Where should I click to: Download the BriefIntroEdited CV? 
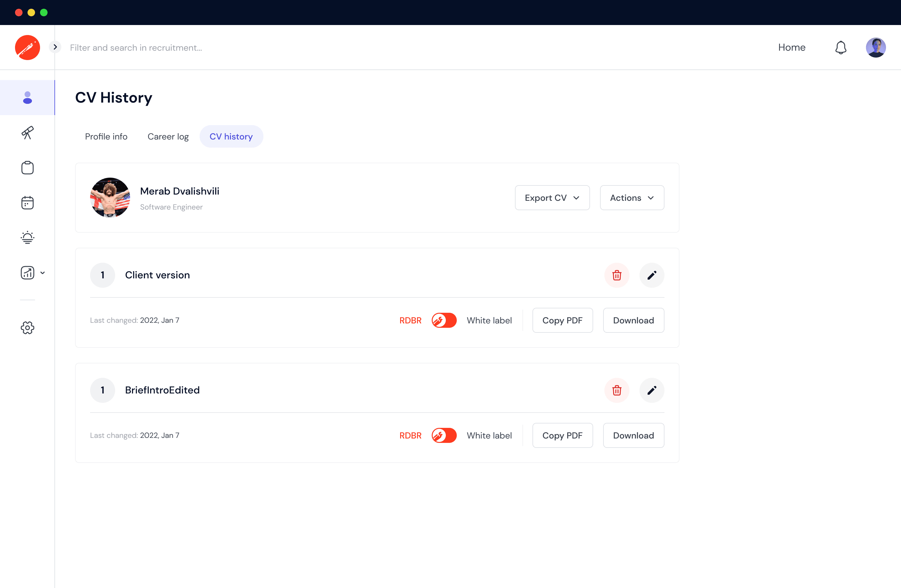(633, 435)
